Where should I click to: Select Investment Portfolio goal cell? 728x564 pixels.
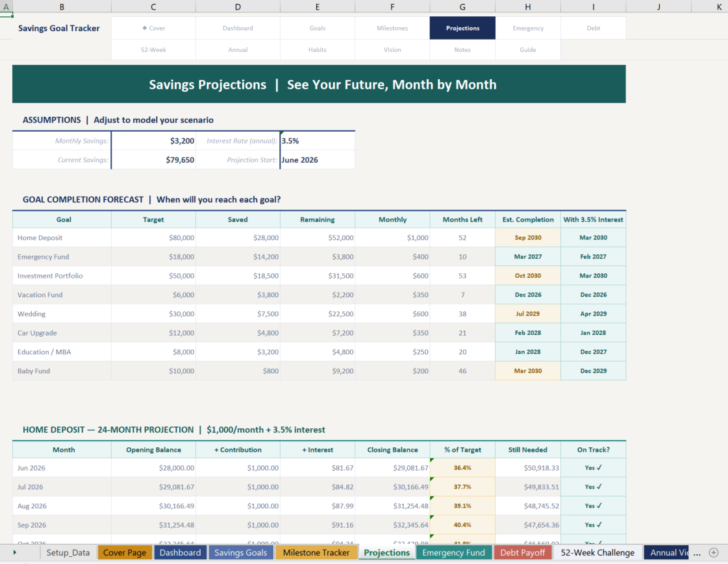(x=62, y=275)
